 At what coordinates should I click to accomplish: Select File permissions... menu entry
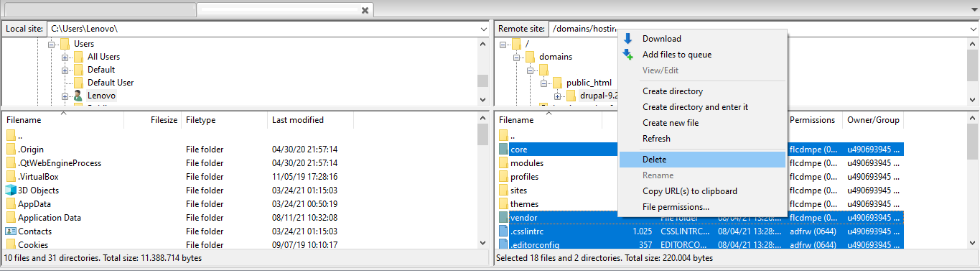pyautogui.click(x=702, y=207)
